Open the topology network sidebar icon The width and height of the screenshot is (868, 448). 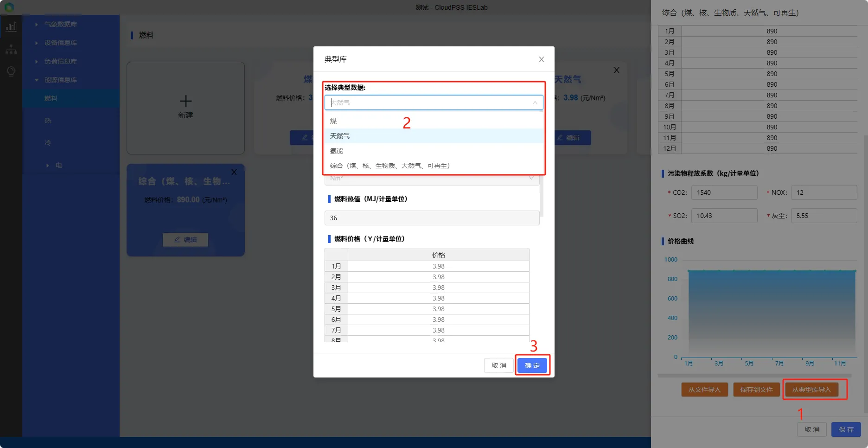click(x=11, y=49)
